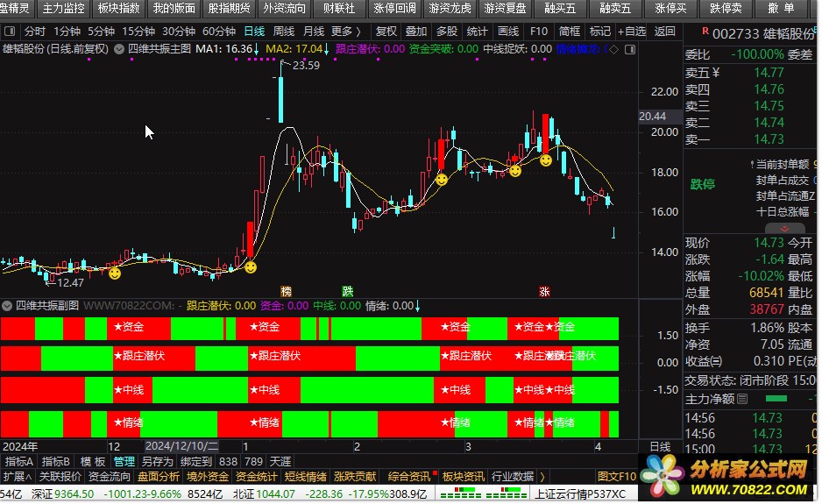The image size is (822, 504).
Task: Toggle 统计 statistics mode
Action: coord(477,32)
